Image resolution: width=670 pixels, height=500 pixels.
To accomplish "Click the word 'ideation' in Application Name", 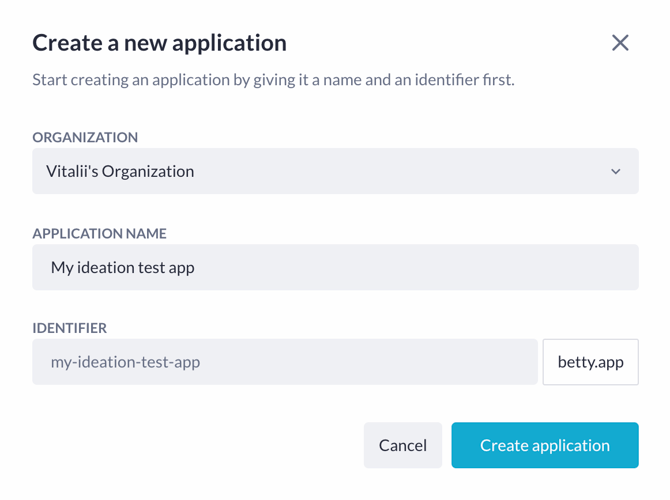I will [x=105, y=268].
